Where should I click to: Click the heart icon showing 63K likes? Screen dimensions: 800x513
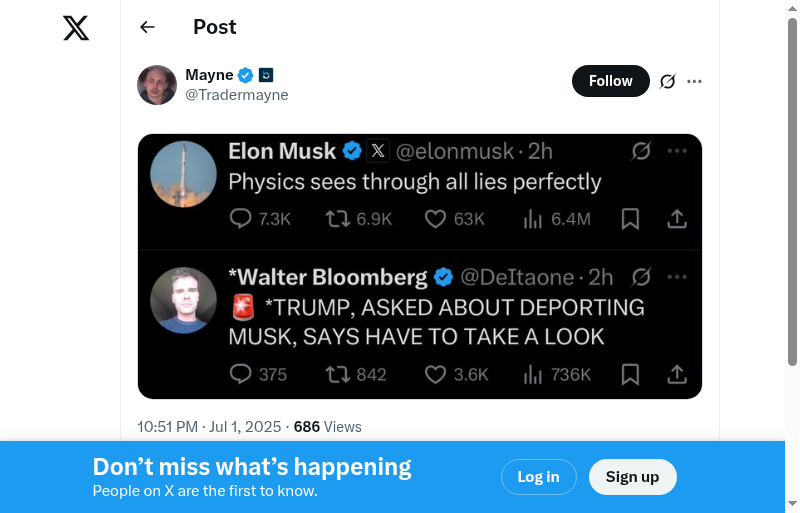[x=435, y=218]
